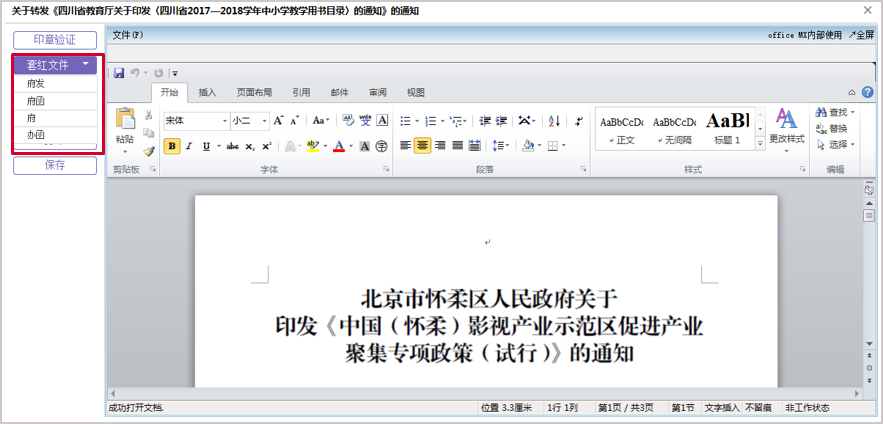Click the Align Right icon
Image resolution: width=883 pixels, height=424 pixels.
tap(440, 146)
